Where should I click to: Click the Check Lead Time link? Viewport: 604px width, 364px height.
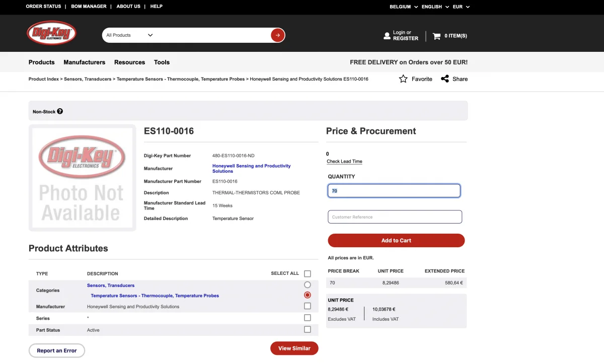click(x=344, y=162)
